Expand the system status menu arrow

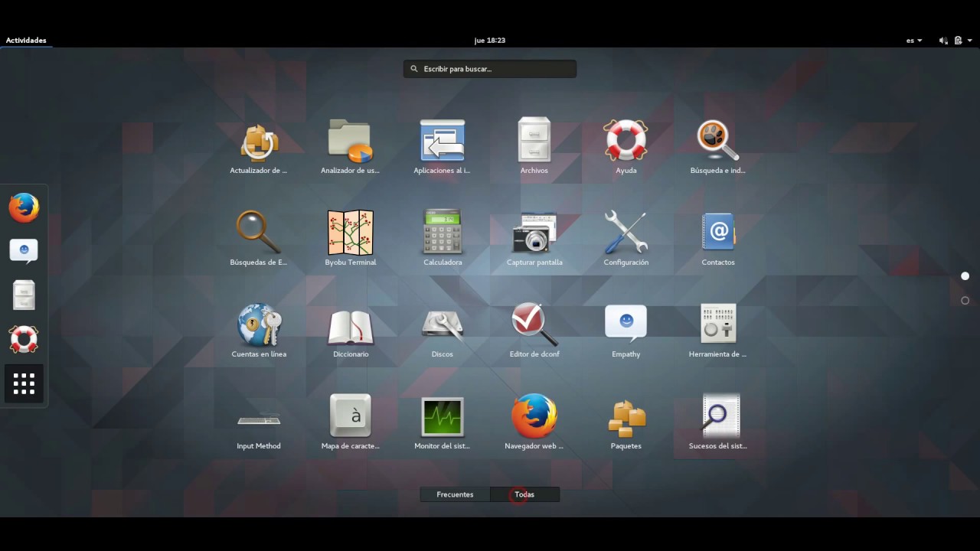pos(971,41)
